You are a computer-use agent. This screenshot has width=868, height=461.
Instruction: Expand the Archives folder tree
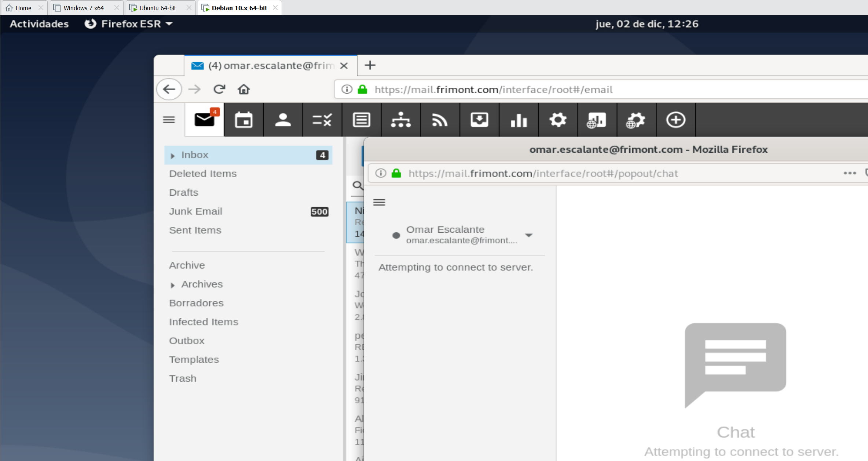(173, 285)
